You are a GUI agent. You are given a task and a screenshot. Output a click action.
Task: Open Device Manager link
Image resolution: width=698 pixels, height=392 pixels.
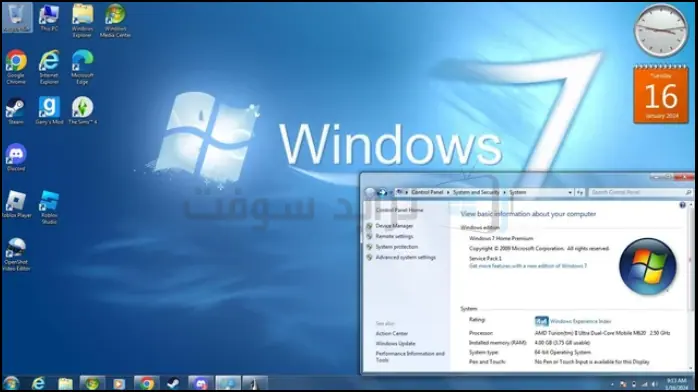[394, 226]
